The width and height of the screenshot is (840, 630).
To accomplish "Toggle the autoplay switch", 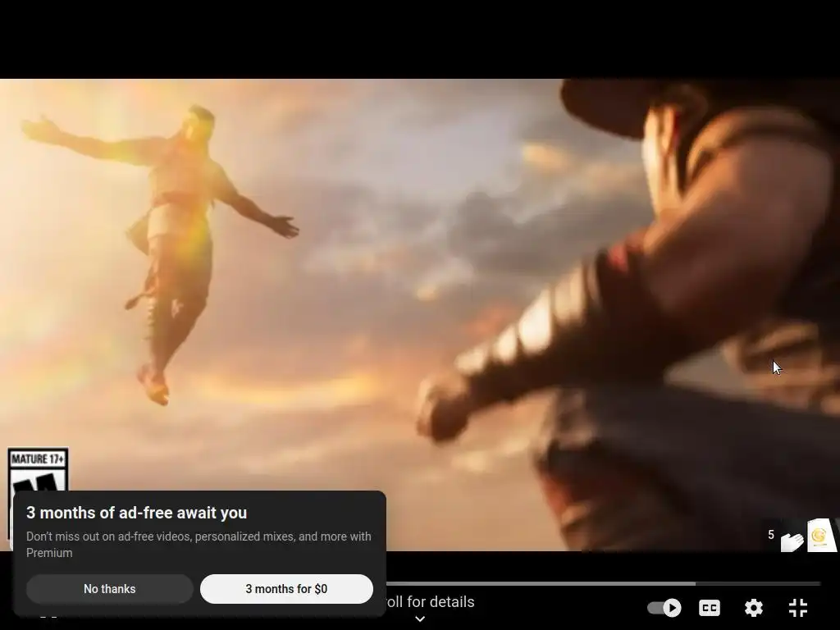I will coord(664,608).
